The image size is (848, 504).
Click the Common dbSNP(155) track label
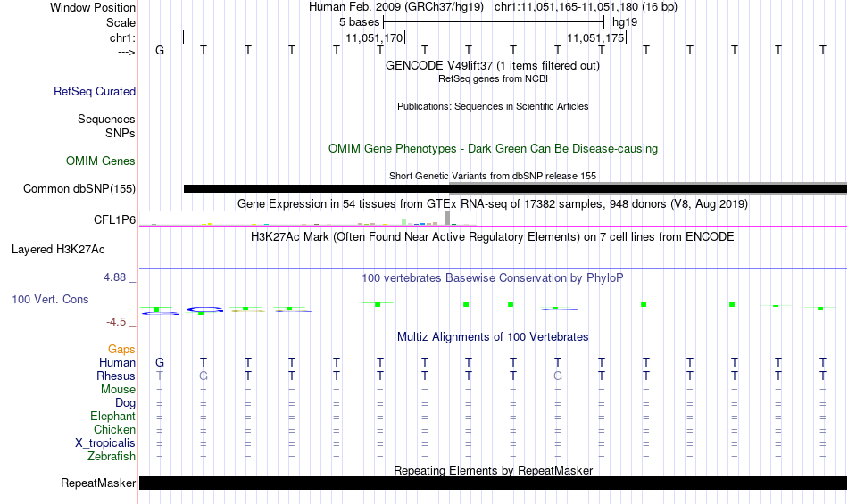(79, 188)
